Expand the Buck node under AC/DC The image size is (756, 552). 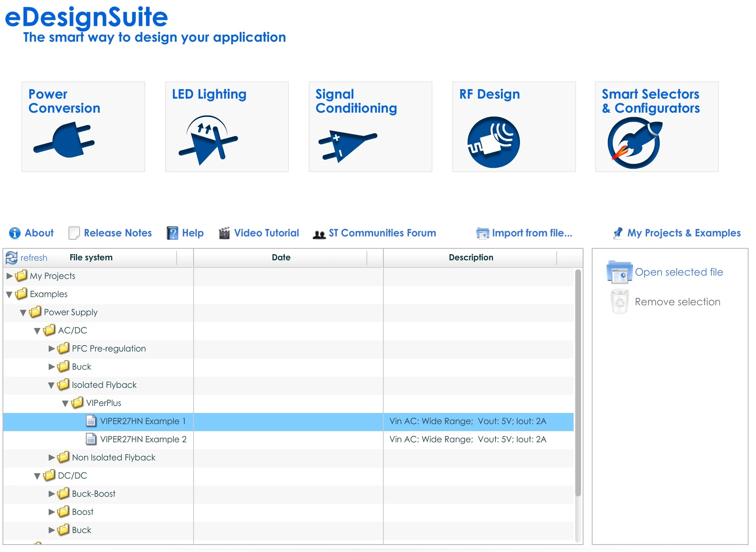52,366
